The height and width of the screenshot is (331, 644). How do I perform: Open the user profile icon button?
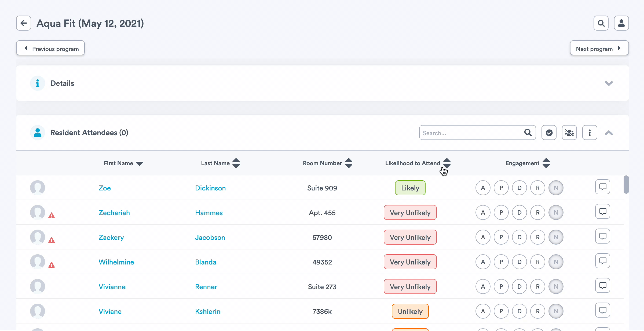pos(621,23)
